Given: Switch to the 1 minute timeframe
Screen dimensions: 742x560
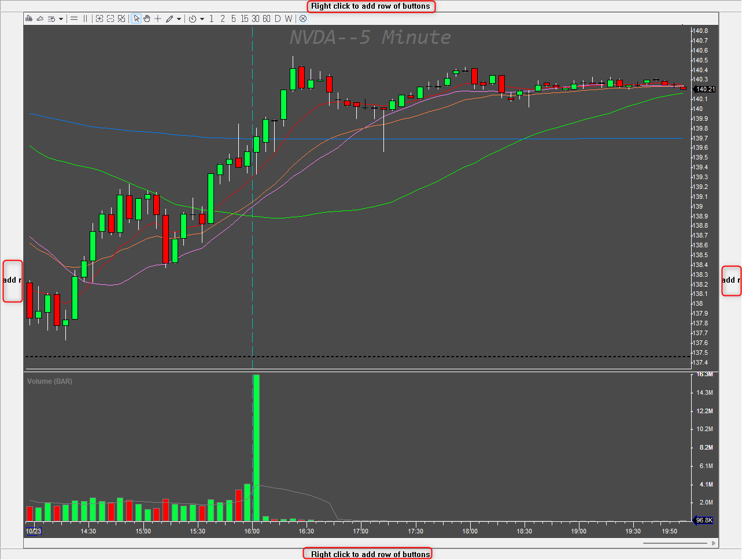Looking at the screenshot, I should [212, 18].
